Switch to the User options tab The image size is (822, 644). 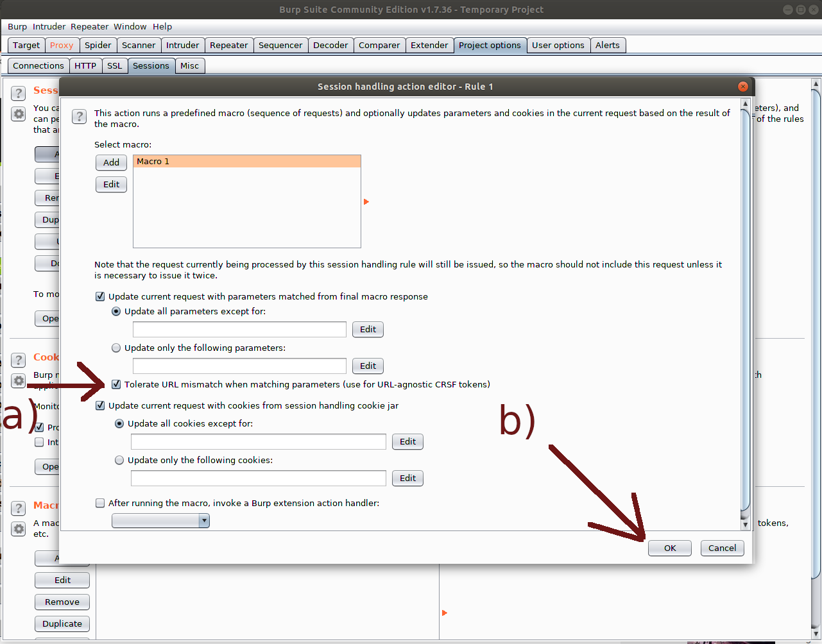[x=558, y=45]
